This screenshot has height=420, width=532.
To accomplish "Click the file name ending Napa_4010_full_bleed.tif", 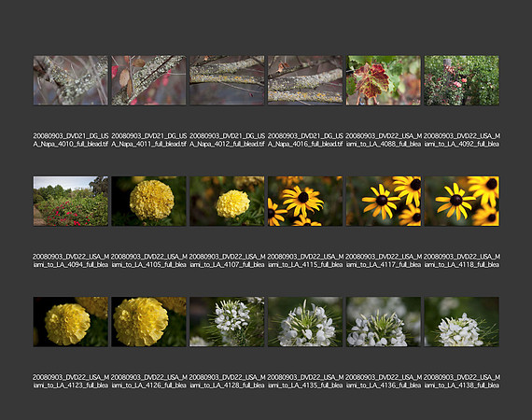I will 71,140.
